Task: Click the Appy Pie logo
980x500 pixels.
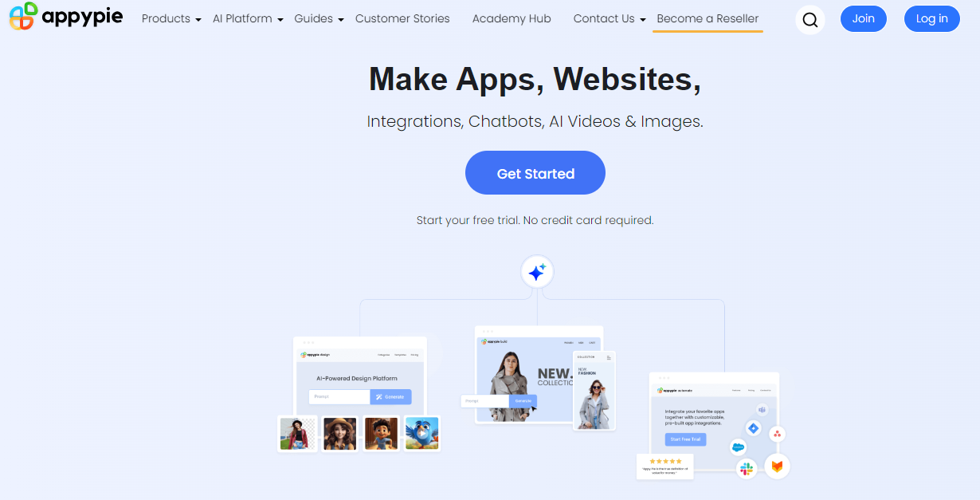Action: pos(66,17)
